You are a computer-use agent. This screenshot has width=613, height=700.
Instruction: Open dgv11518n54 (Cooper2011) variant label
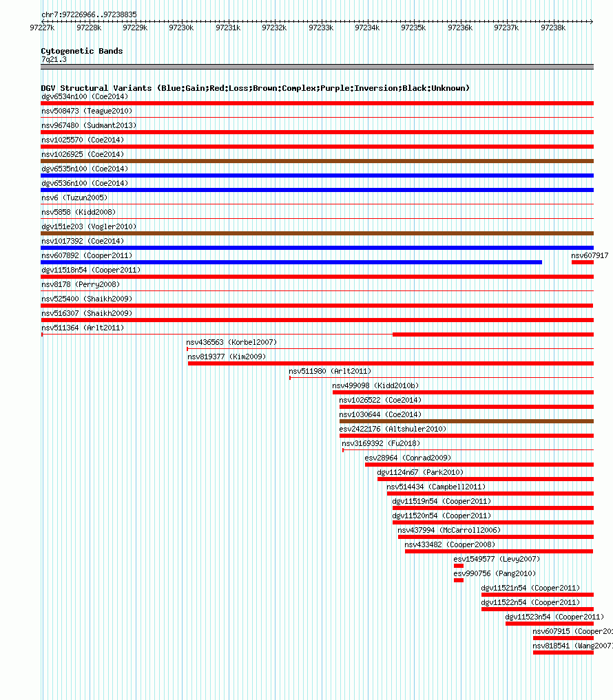click(91, 270)
